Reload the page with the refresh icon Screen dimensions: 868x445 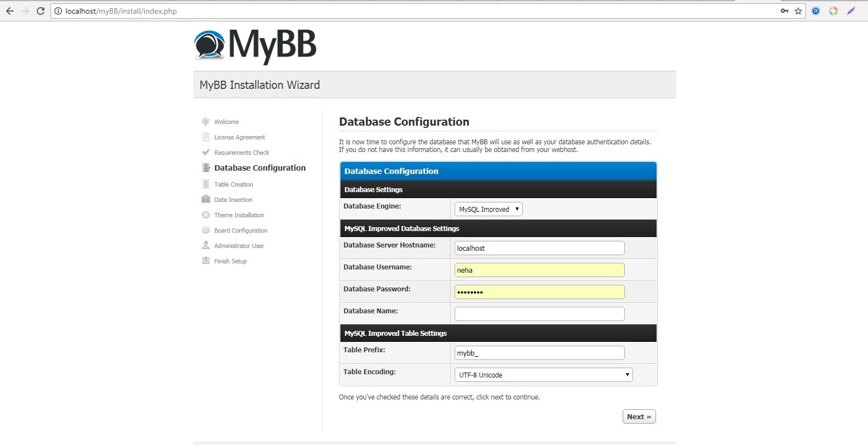(x=41, y=11)
